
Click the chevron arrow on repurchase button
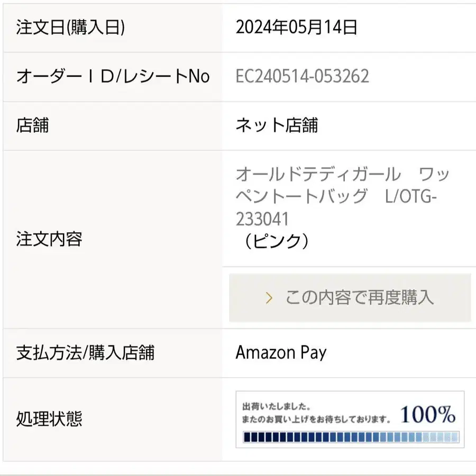click(x=269, y=298)
